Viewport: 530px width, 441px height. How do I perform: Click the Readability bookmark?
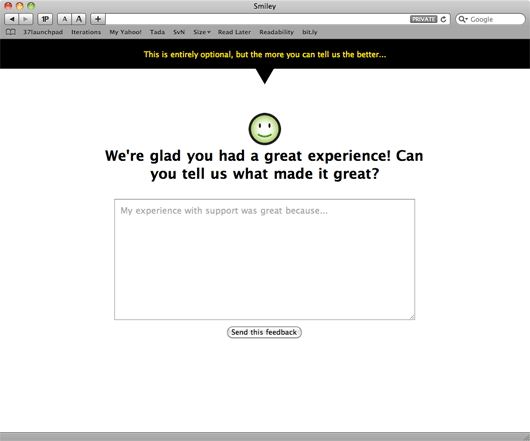point(276,32)
